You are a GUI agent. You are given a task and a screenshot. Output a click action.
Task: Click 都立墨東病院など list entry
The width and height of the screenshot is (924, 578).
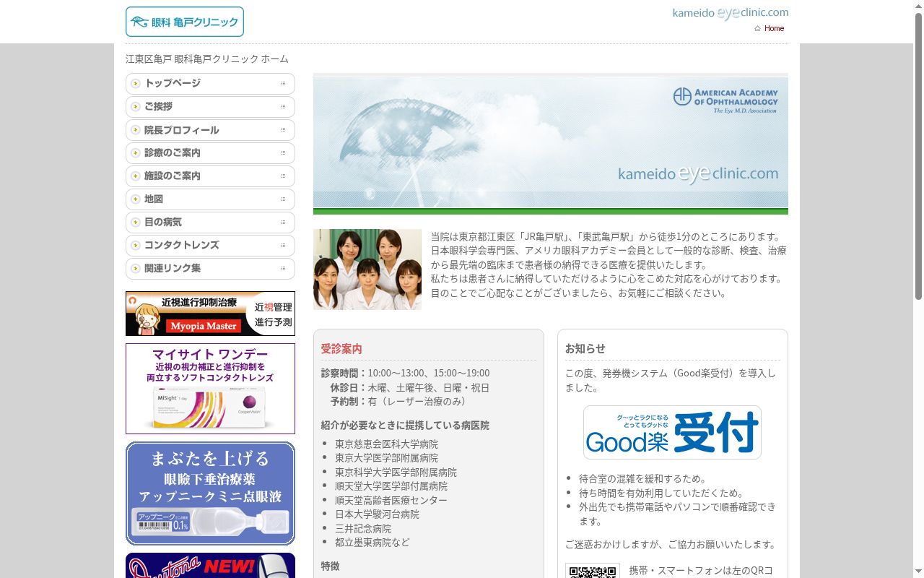[x=372, y=543]
